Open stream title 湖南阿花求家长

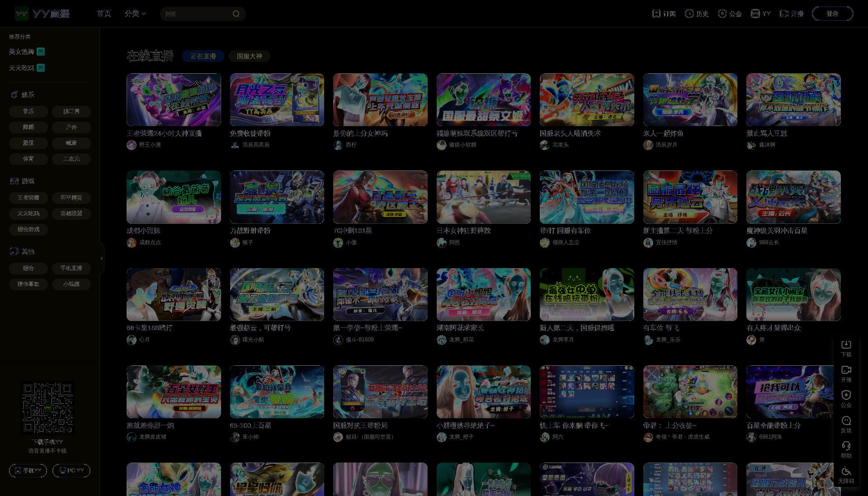(x=460, y=328)
